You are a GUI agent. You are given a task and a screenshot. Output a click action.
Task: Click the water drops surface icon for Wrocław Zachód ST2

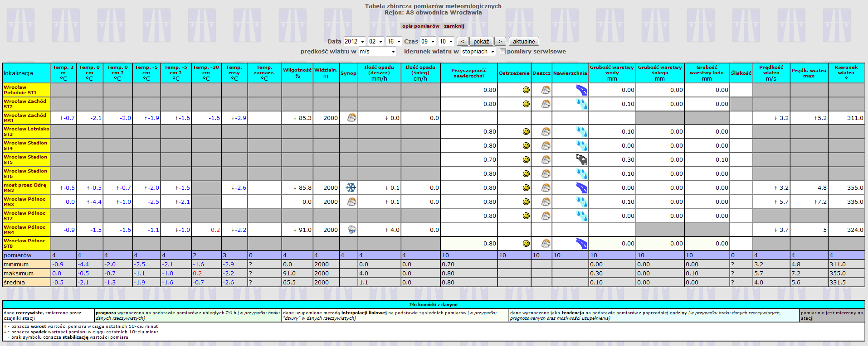click(x=581, y=104)
